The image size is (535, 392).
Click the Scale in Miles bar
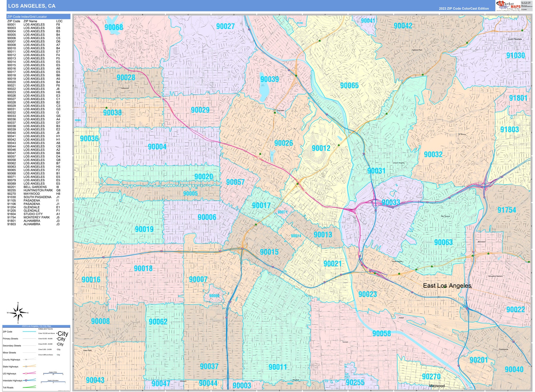pos(53,374)
